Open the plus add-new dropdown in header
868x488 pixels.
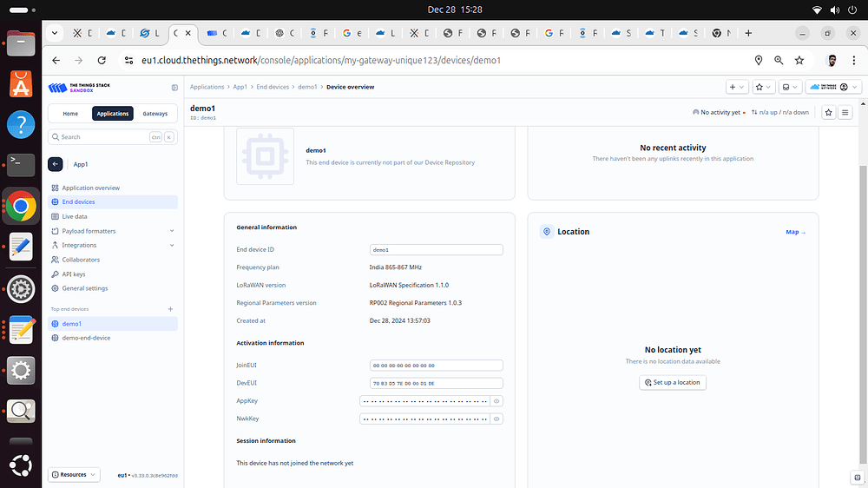click(x=736, y=87)
